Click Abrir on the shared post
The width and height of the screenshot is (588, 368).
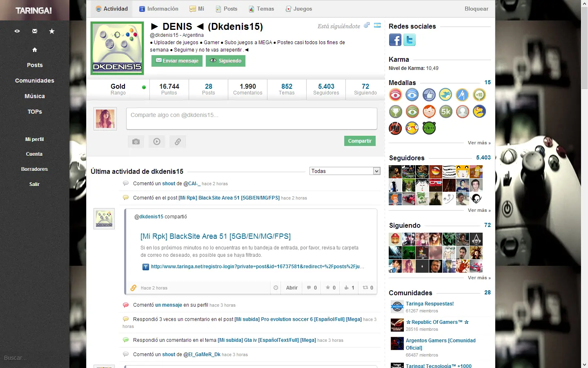point(292,288)
